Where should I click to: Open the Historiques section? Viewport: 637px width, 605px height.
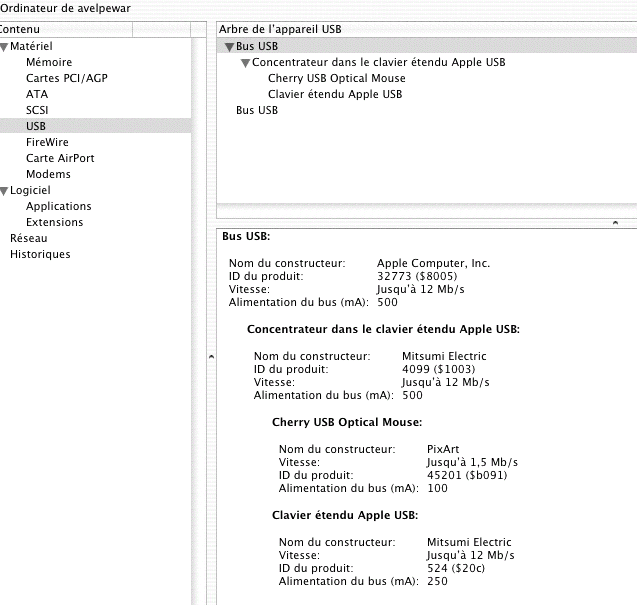(40, 254)
